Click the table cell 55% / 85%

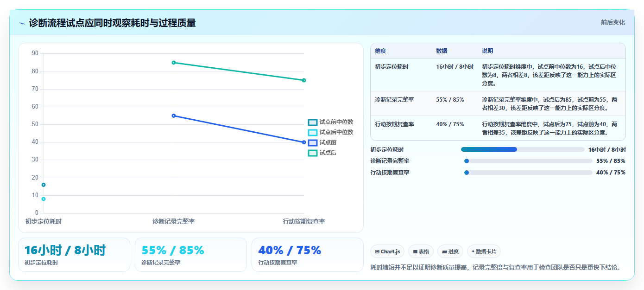click(450, 100)
